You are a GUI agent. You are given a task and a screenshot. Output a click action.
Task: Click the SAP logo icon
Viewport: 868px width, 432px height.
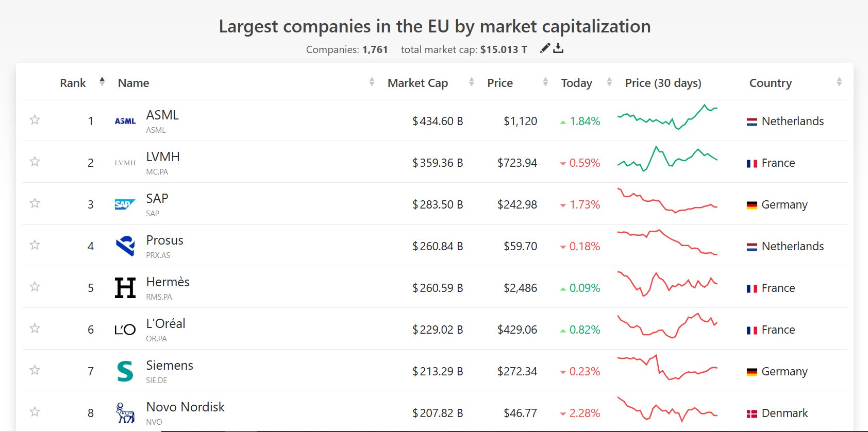pos(125,204)
